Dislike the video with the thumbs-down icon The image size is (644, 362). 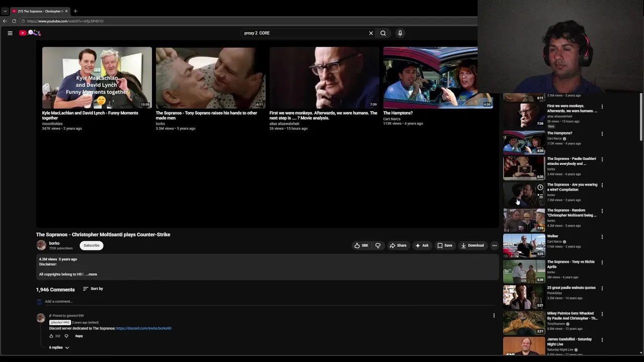[378, 245]
